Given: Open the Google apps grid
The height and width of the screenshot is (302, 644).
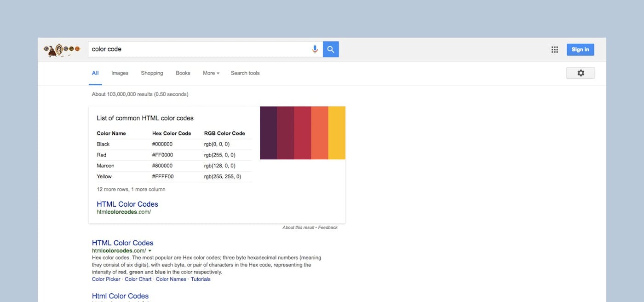Looking at the screenshot, I should (x=555, y=50).
